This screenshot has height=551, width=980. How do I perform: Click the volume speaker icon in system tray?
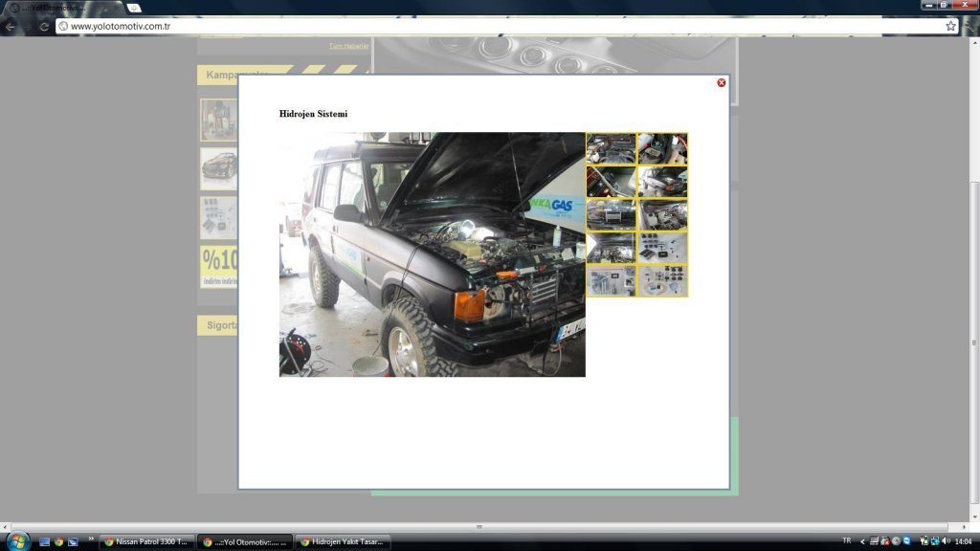tap(946, 541)
